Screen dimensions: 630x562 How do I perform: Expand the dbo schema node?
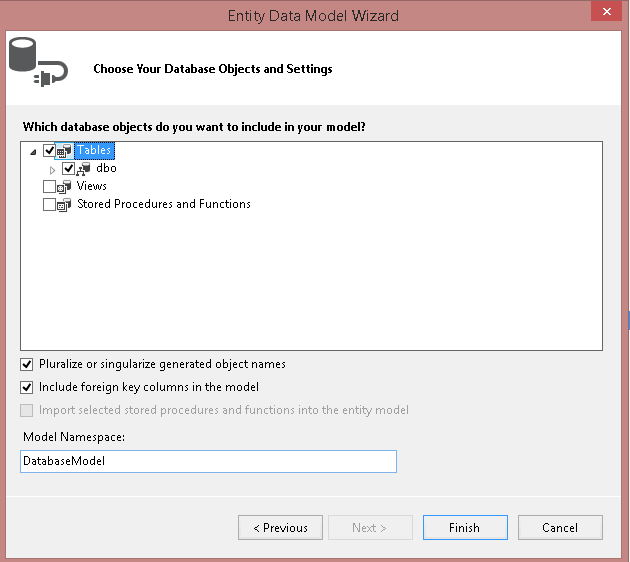(52, 170)
